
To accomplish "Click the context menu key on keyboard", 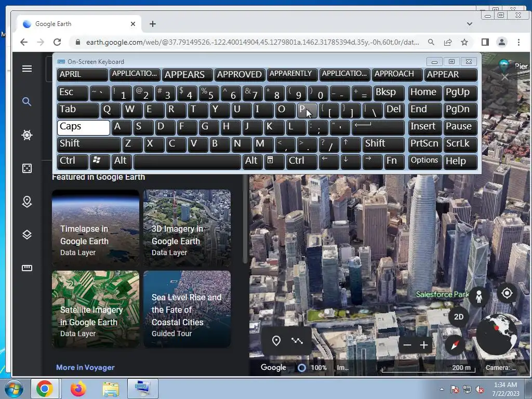I will coord(274,162).
